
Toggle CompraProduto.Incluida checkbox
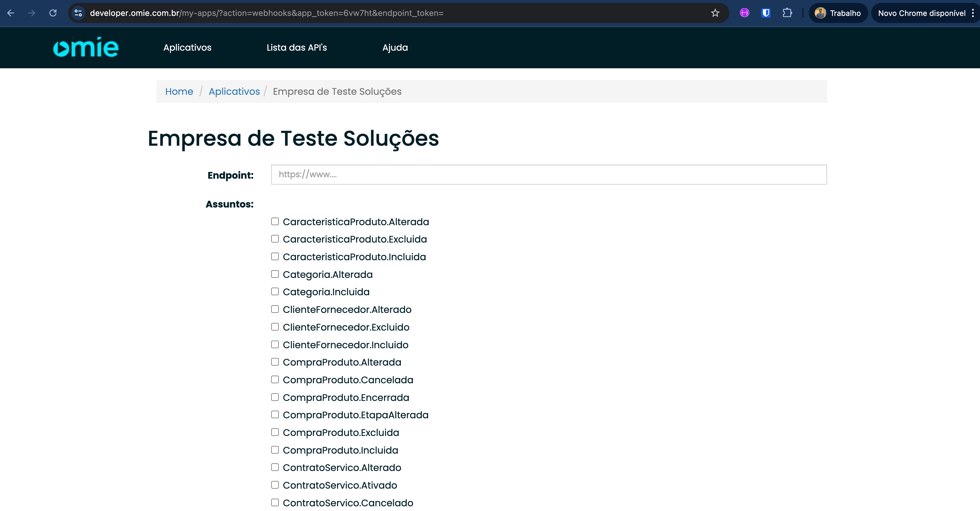point(275,450)
